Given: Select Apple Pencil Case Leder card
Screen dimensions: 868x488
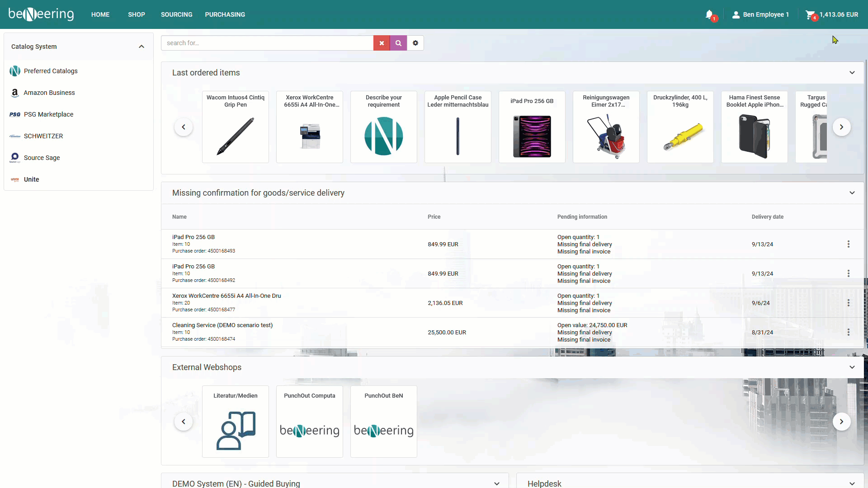Looking at the screenshot, I should [x=458, y=127].
